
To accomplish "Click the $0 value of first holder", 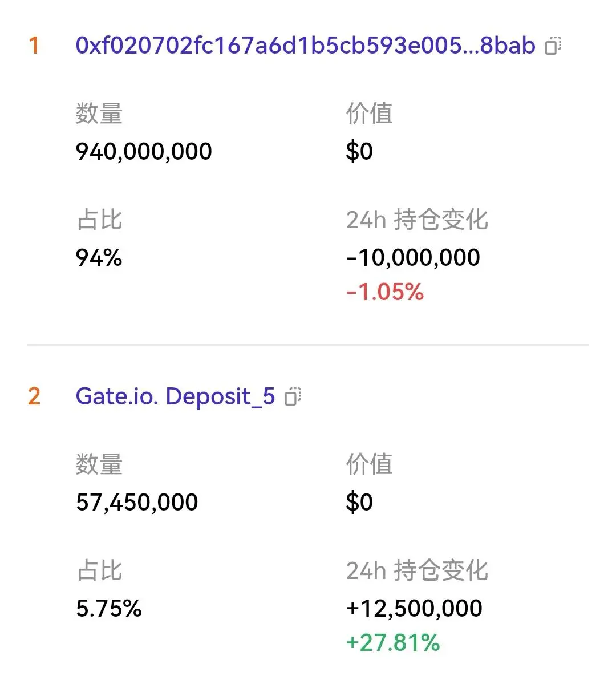I will tap(359, 152).
